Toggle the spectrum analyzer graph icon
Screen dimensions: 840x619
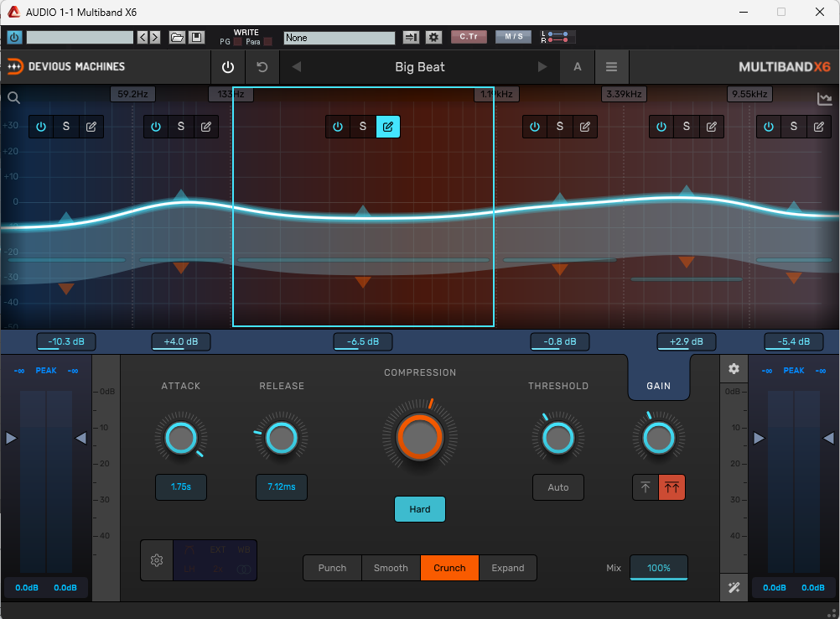[x=824, y=99]
